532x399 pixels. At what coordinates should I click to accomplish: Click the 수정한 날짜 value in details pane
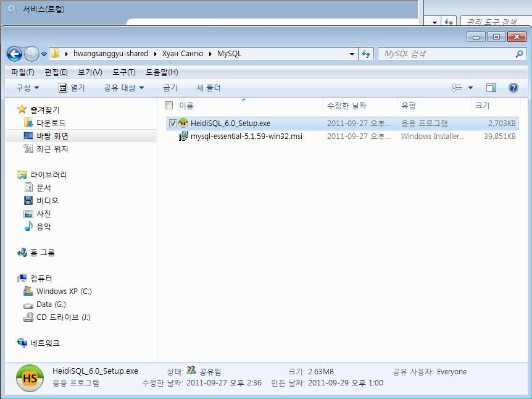tap(224, 383)
